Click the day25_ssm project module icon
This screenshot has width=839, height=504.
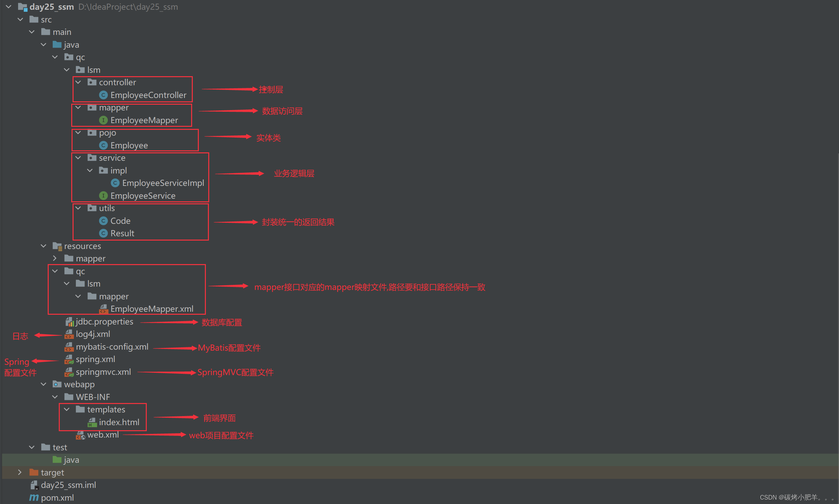(23, 7)
